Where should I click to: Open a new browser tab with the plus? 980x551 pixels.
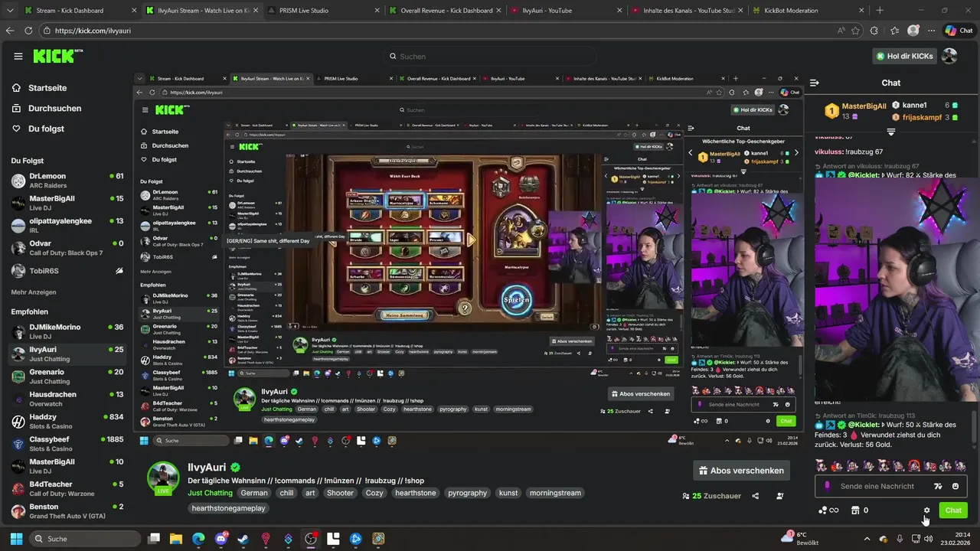(880, 11)
